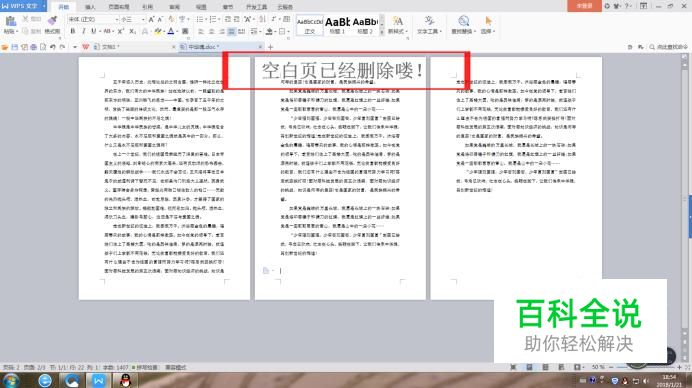Switch to the 插入 Insert tab
The image size is (692, 388).
tap(90, 7)
